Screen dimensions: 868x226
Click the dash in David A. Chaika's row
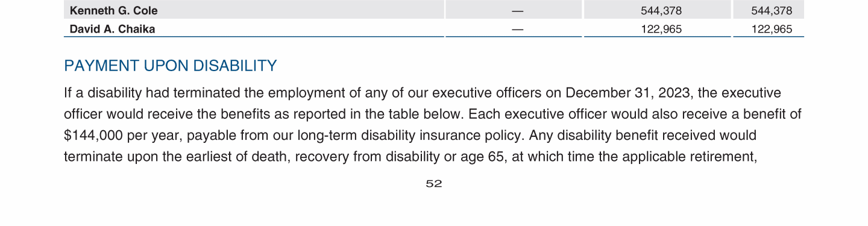[x=517, y=29]
